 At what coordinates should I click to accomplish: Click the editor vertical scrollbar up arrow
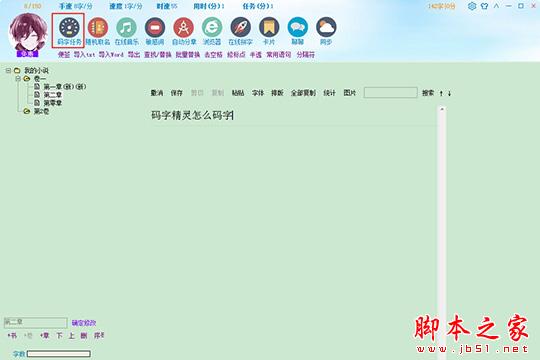442,109
